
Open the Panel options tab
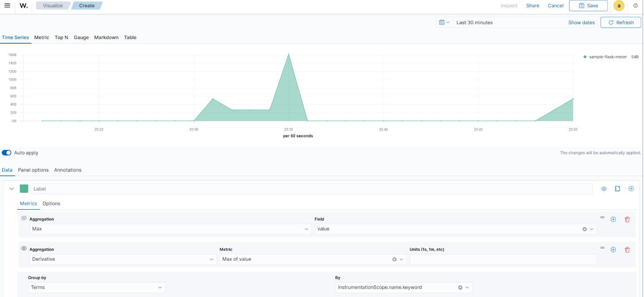click(x=33, y=170)
